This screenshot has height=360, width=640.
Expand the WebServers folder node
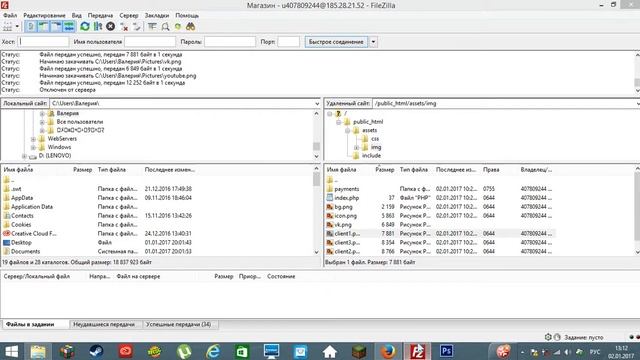coord(33,139)
